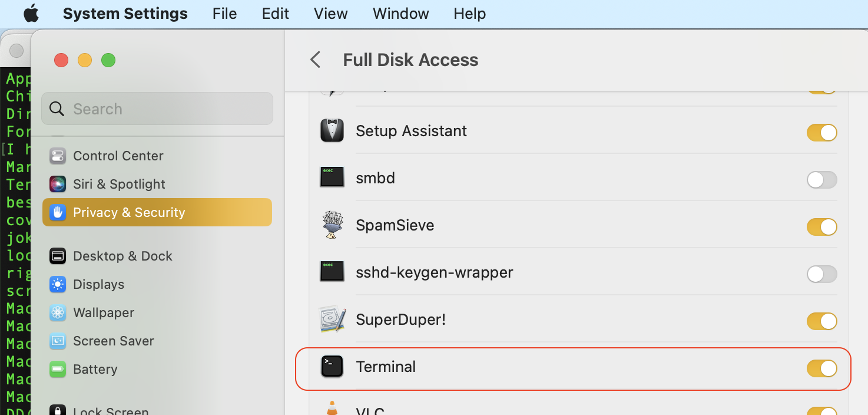Click the Privacy & Security hand icon
Screen dimensions: 868x415
[57, 212]
